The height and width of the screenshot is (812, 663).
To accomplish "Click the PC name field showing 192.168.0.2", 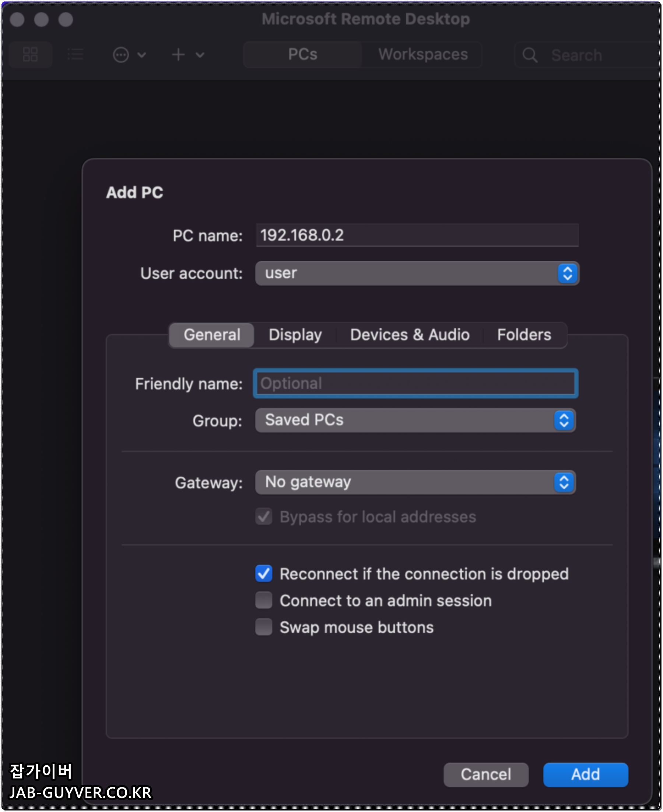I will [417, 235].
